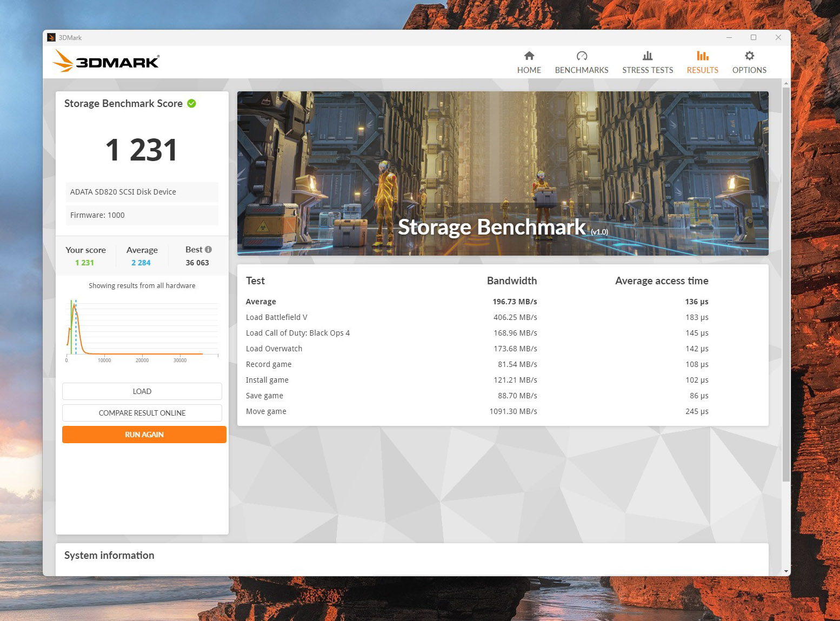Click the info icon next to Best
The width and height of the screenshot is (840, 621).
209,250
